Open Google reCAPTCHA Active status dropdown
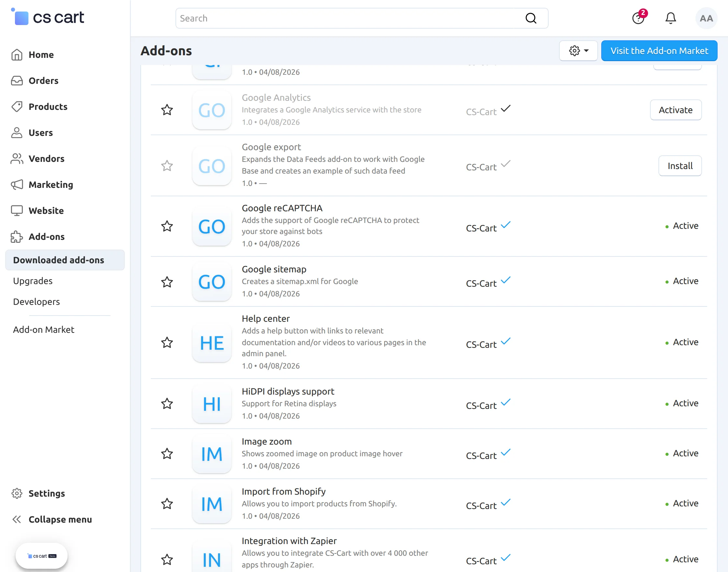 click(682, 226)
